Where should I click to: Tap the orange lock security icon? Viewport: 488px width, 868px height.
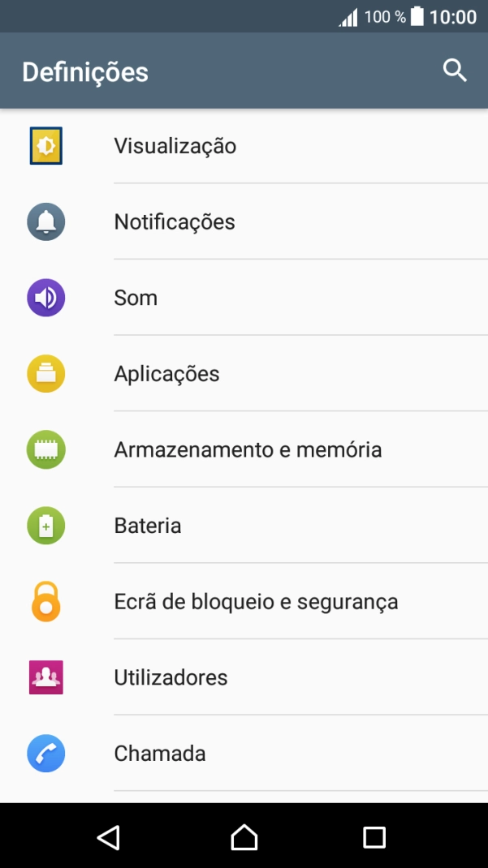click(45, 602)
